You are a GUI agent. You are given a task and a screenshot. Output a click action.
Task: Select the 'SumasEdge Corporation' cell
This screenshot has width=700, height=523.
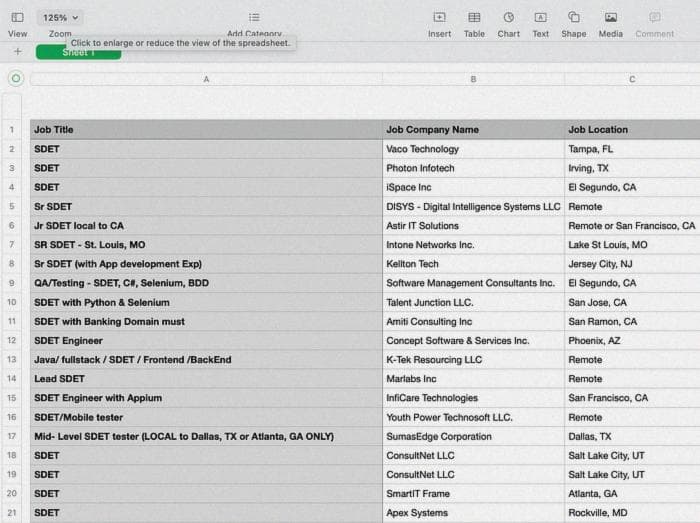473,437
